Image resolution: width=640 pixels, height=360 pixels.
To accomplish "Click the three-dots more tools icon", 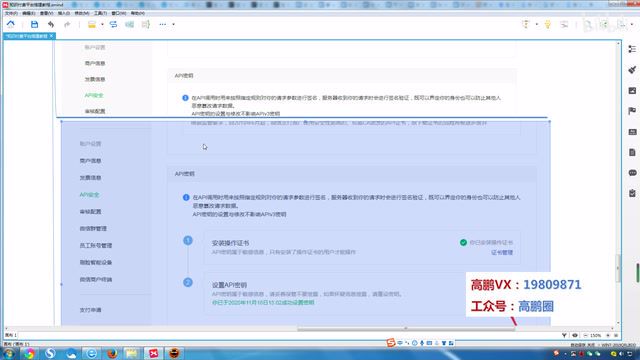I will [162, 24].
